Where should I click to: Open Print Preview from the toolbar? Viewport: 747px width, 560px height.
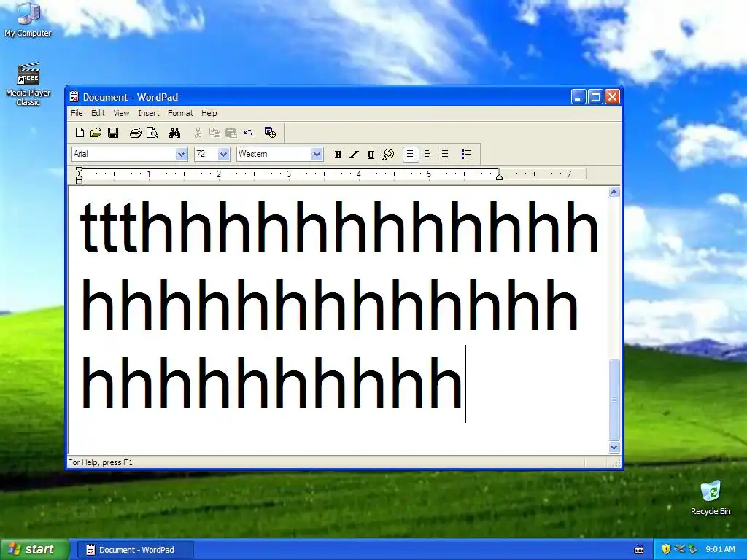152,133
